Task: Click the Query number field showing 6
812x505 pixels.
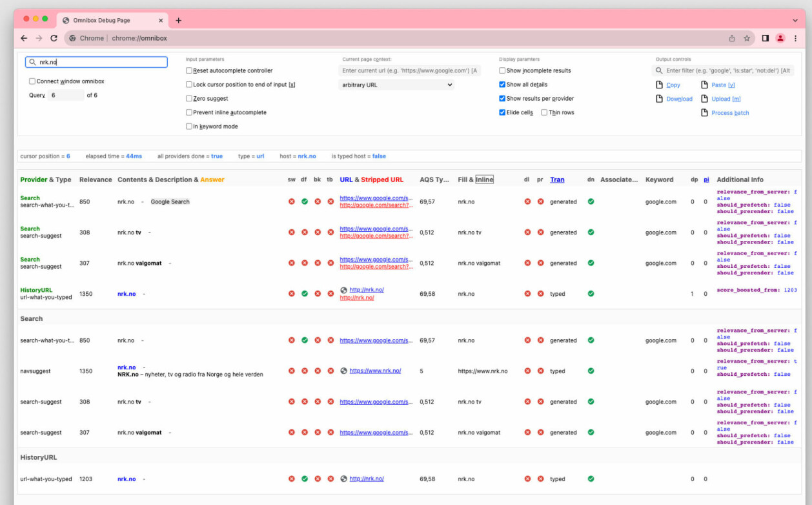Action: tap(65, 95)
